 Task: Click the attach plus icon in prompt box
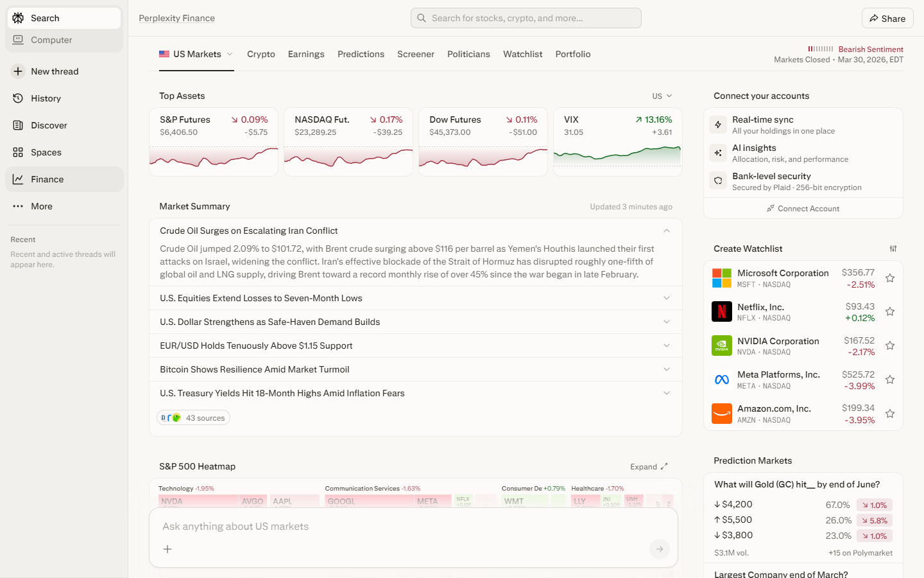[x=167, y=549]
